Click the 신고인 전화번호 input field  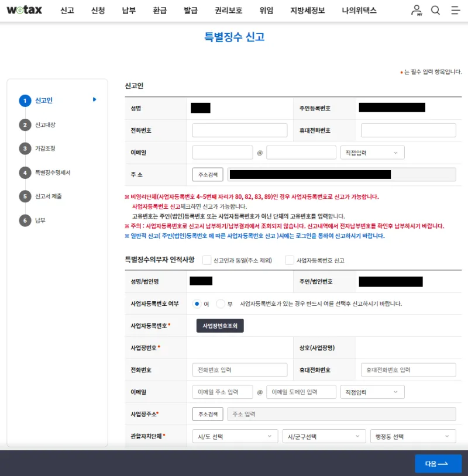point(239,130)
